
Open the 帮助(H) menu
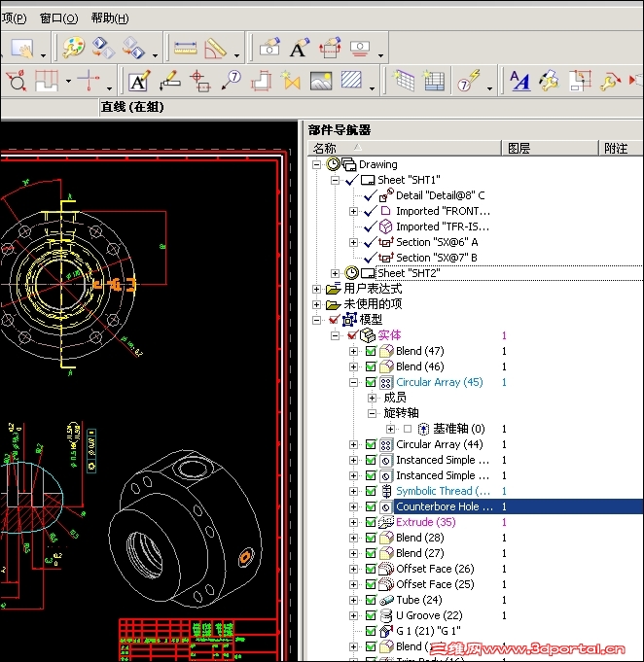[x=110, y=18]
